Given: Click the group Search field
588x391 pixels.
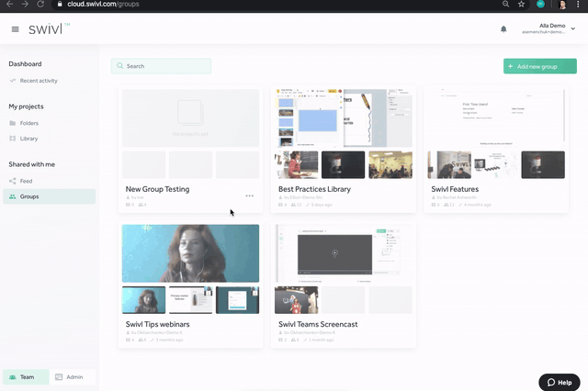Looking at the screenshot, I should coord(161,66).
